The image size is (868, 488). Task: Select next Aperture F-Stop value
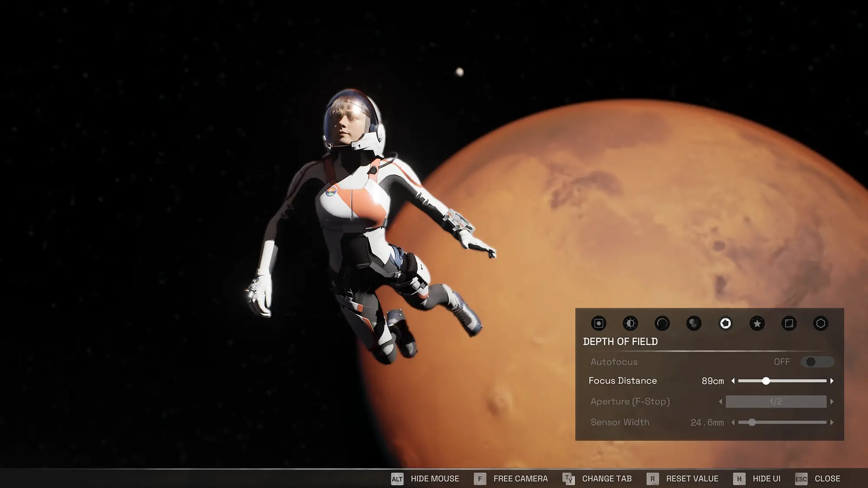(x=832, y=402)
